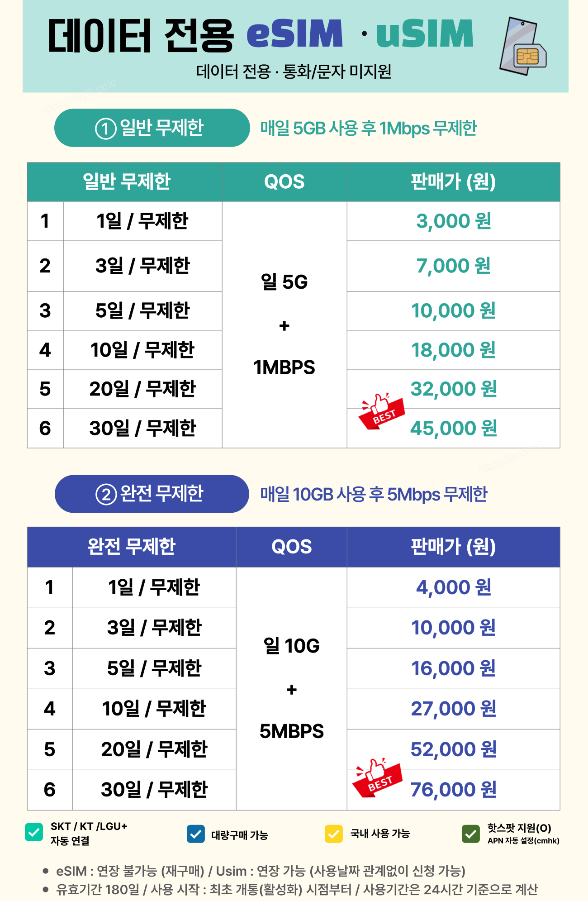
Task: Click the green checkmark beside SKT / KT / LGU+
Action: point(34,832)
